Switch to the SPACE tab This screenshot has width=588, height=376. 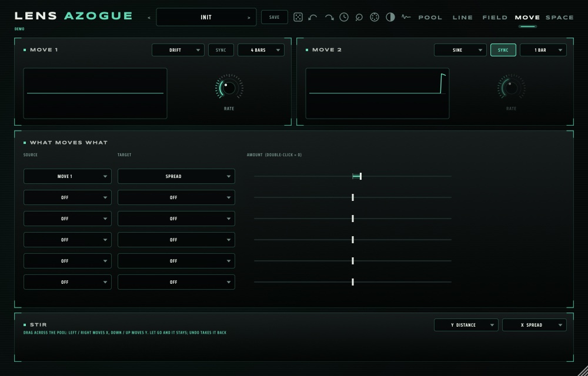pyautogui.click(x=560, y=17)
